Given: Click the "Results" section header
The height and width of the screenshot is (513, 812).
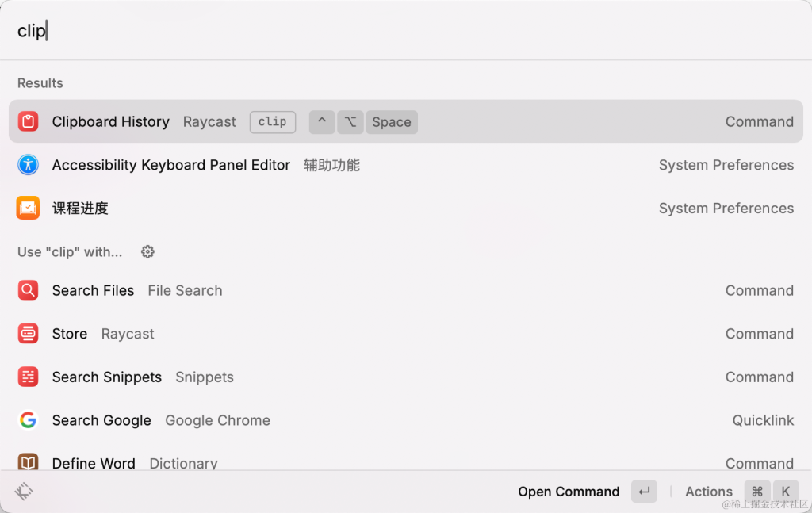Looking at the screenshot, I should 40,83.
